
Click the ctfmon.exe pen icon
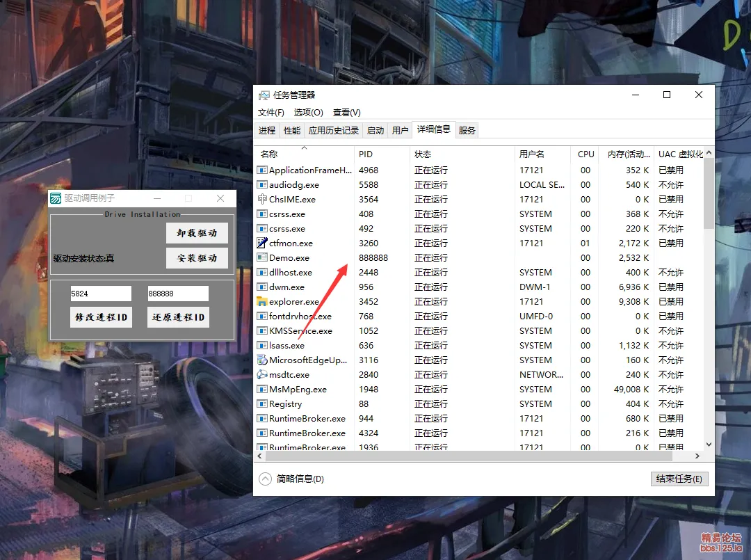coord(262,243)
